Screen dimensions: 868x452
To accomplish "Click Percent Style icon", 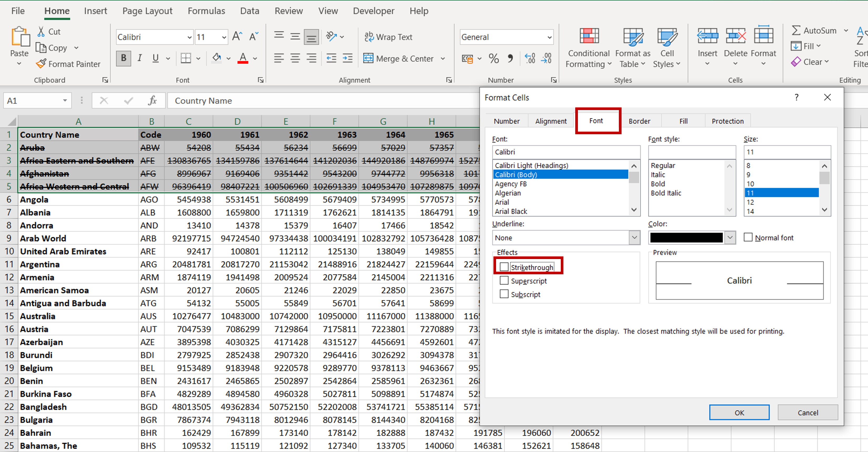I will (494, 59).
